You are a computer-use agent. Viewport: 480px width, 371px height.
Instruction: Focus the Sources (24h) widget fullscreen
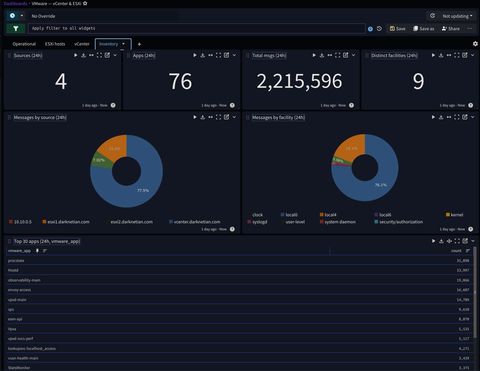(99, 55)
